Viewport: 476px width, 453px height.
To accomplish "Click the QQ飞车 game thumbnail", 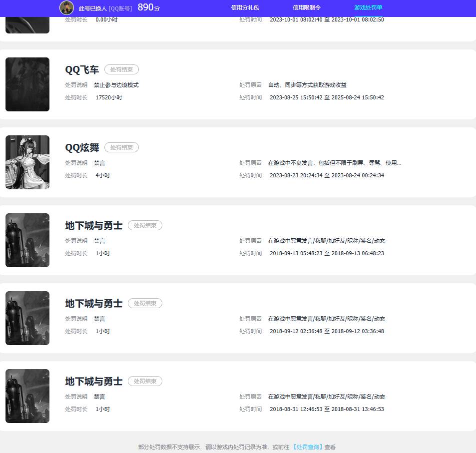I will pos(27,84).
